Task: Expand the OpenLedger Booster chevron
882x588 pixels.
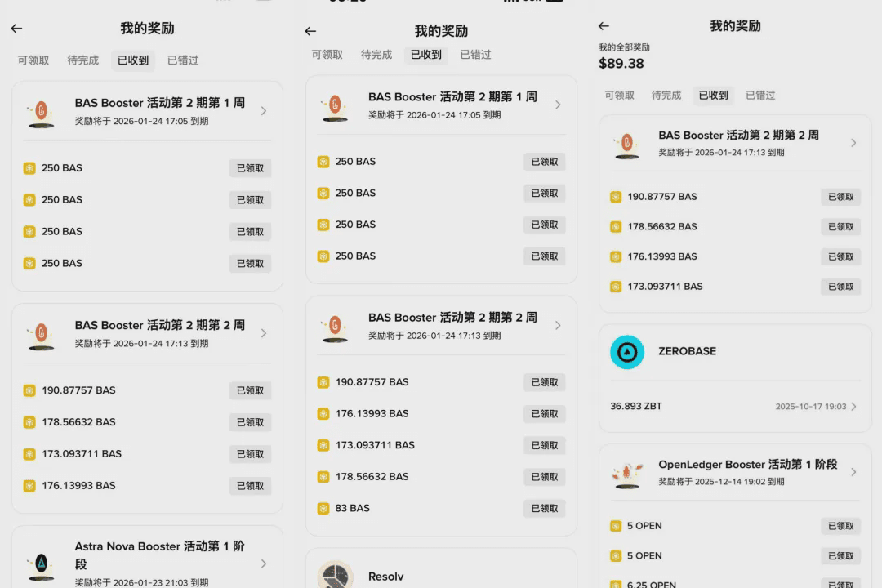Action: (853, 472)
